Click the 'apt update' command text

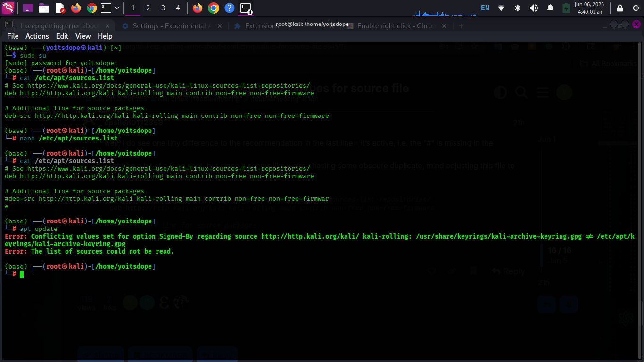[x=39, y=229]
